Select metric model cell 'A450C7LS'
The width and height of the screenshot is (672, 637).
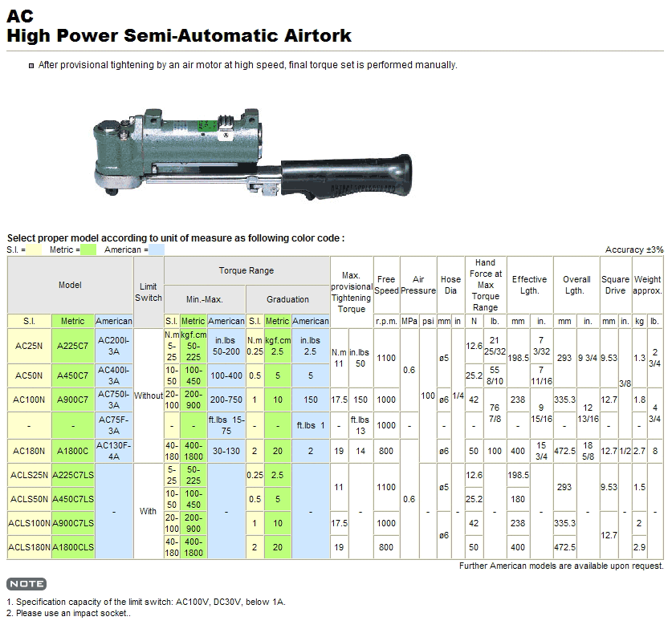(73, 499)
